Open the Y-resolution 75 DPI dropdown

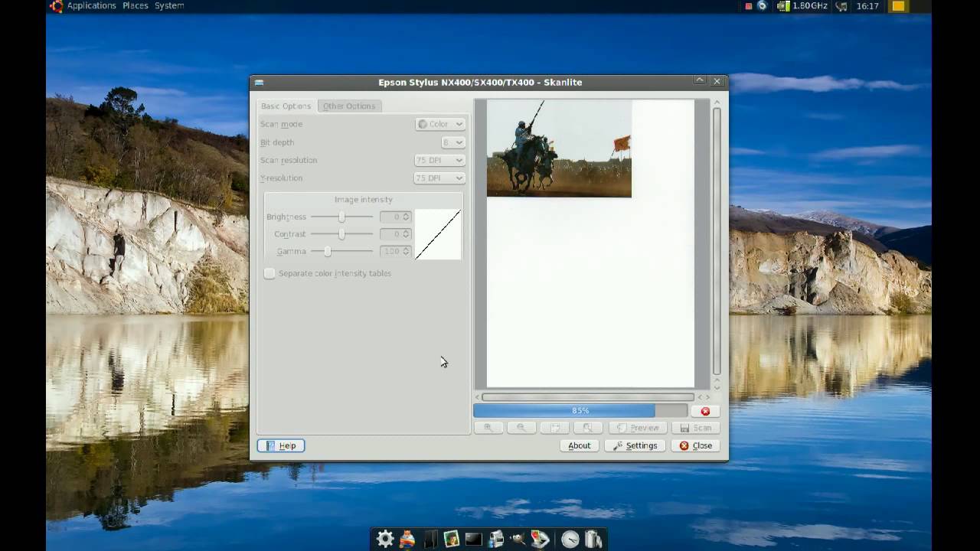coord(439,178)
